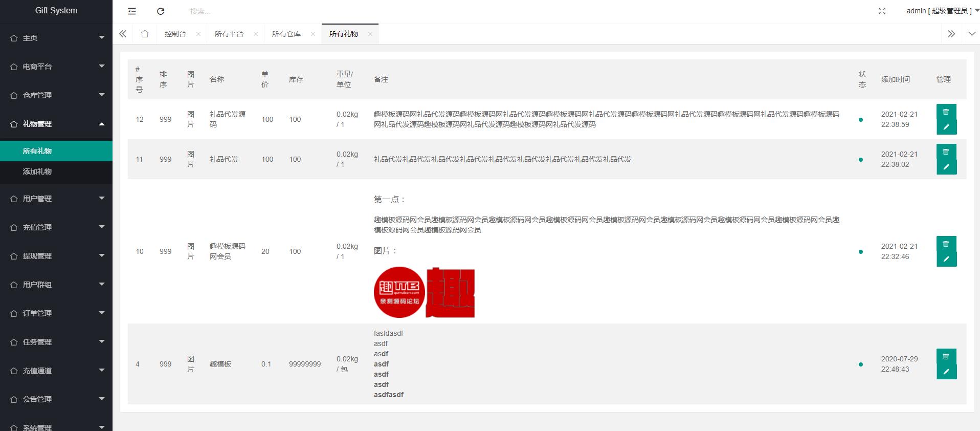Screen dimensions: 980x431
Task: Delete gift 趣模板源码网会员 row 10
Action: click(946, 244)
